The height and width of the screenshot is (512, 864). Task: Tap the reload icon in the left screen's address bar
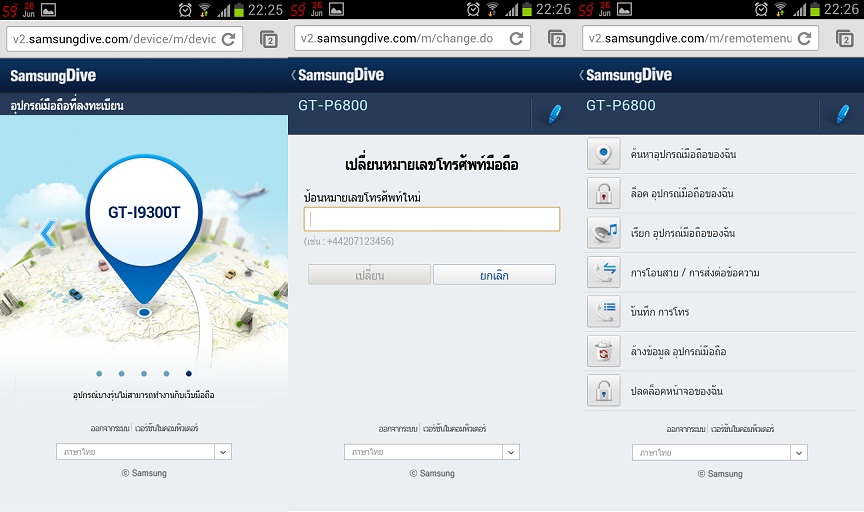[228, 39]
